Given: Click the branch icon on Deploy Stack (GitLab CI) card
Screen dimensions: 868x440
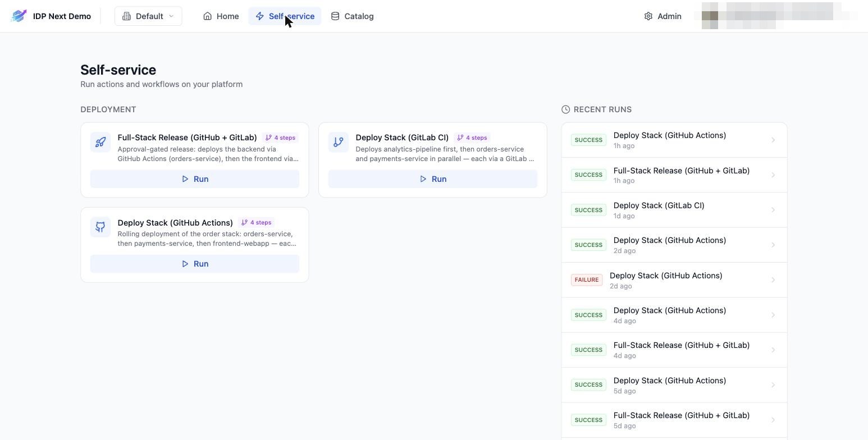Looking at the screenshot, I should 339,142.
